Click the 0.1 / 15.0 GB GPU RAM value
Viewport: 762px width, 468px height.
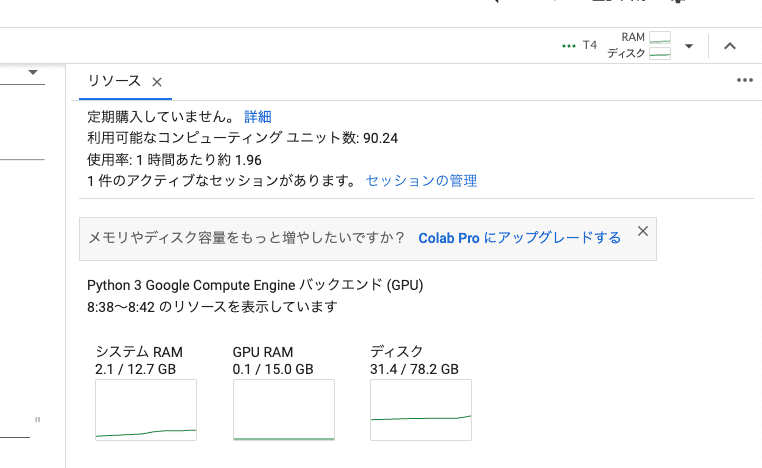coord(273,369)
